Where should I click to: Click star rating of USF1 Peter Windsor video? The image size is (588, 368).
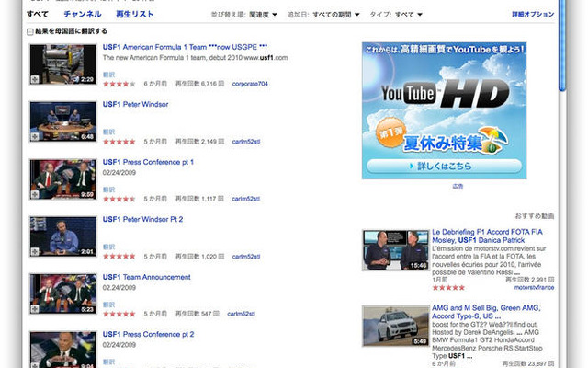[119, 142]
